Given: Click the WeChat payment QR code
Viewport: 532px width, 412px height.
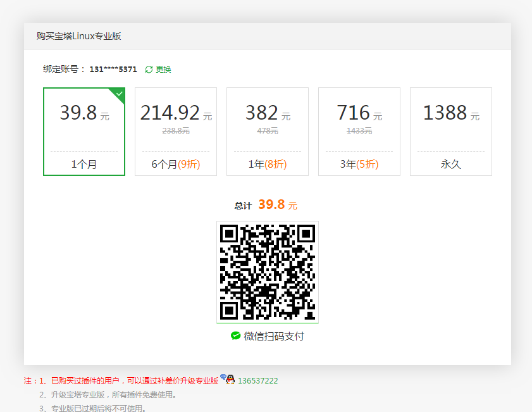Looking at the screenshot, I should coord(268,272).
